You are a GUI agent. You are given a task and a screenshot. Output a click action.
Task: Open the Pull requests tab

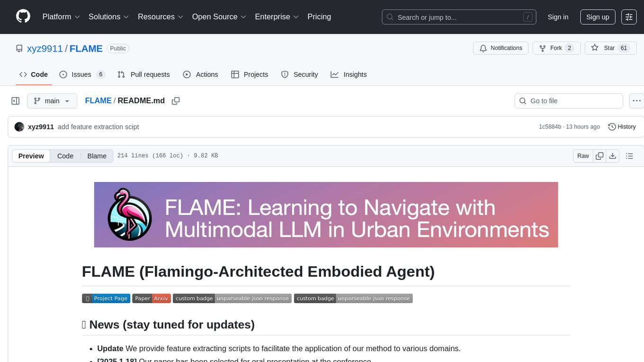143,74
